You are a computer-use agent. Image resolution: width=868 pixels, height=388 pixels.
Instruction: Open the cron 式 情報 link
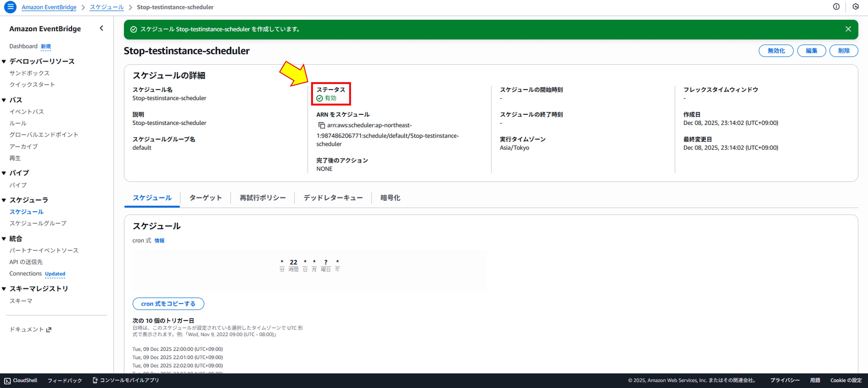[x=159, y=241]
